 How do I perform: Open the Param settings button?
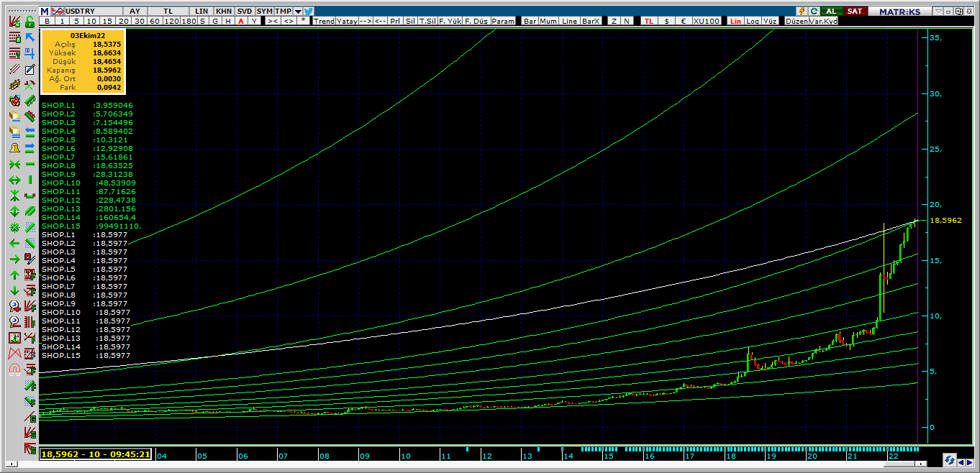(x=503, y=22)
